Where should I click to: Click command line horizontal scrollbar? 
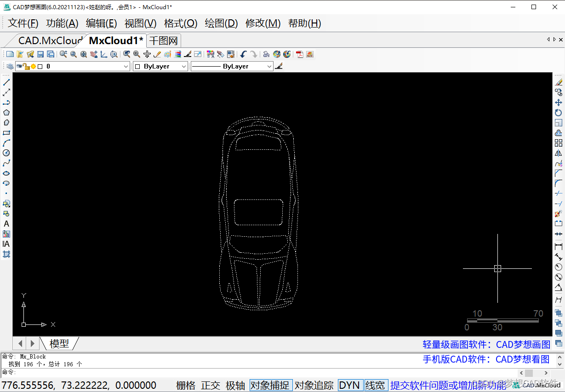click(x=534, y=373)
